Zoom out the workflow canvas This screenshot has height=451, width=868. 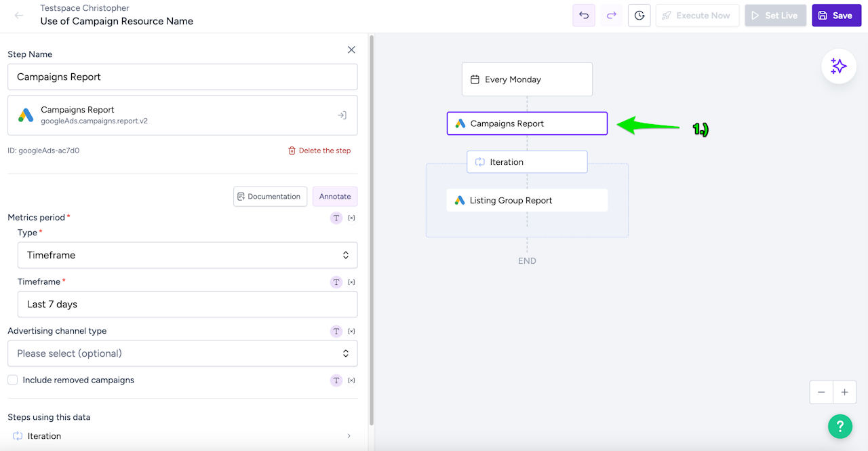821,392
